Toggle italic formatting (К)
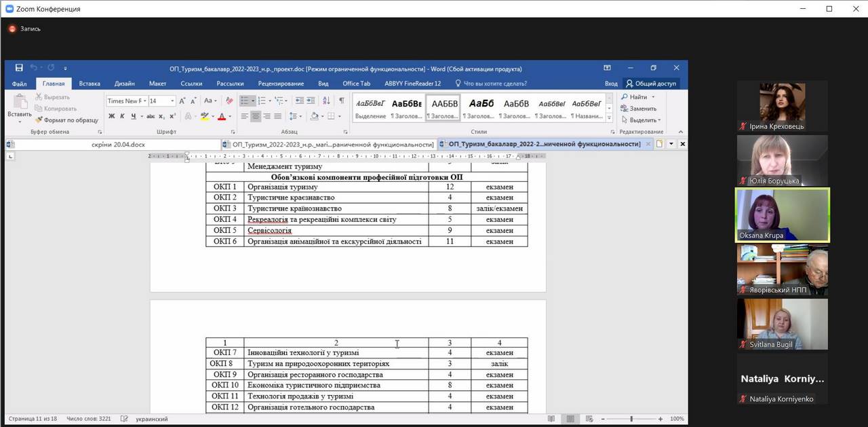 (123, 117)
